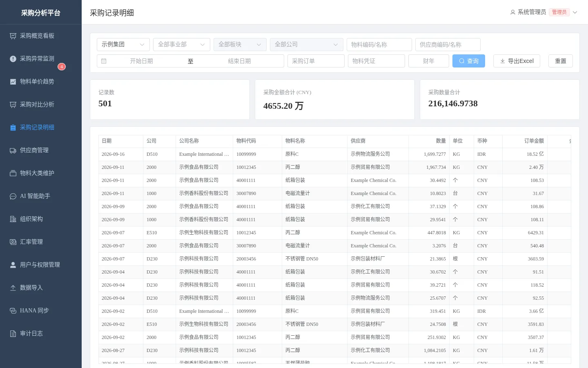Open 采购异常监测 in the sidebar

click(41, 59)
